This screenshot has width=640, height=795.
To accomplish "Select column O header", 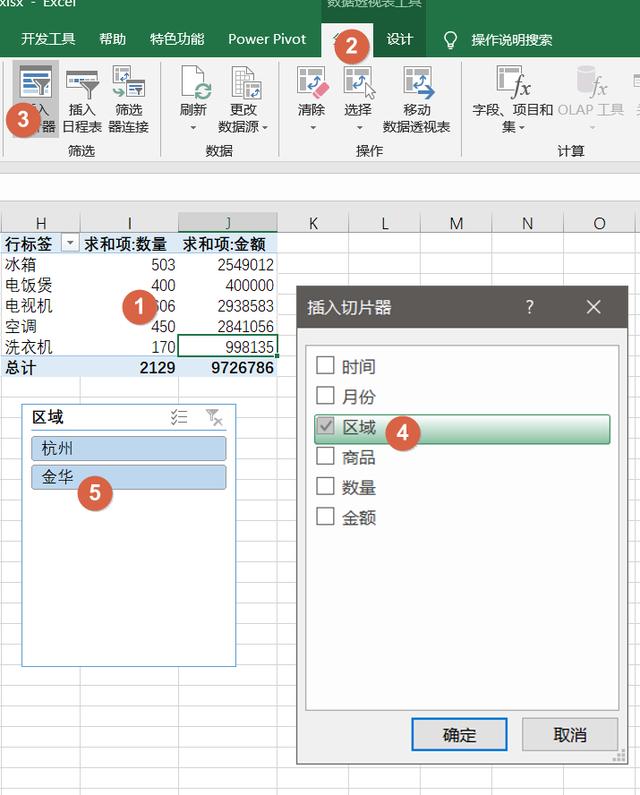I will point(599,223).
